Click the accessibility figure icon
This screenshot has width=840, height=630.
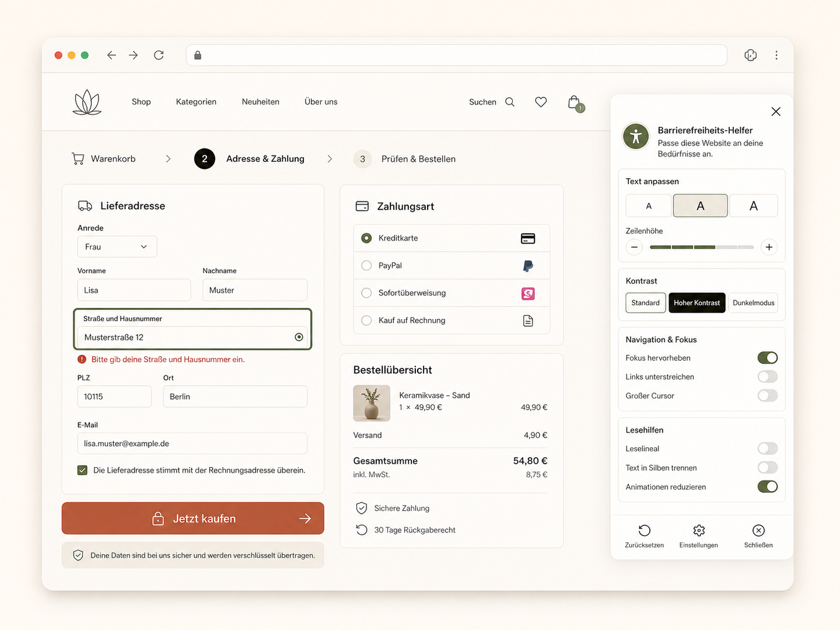click(636, 136)
